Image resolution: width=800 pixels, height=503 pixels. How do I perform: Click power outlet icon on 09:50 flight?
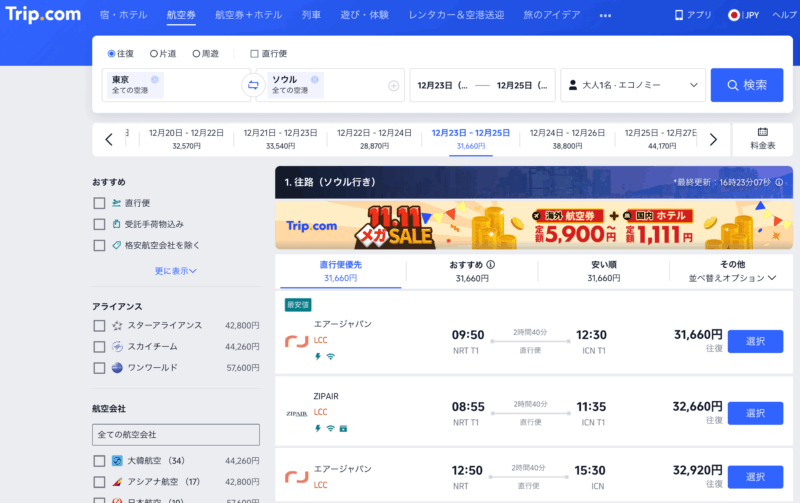click(x=317, y=357)
